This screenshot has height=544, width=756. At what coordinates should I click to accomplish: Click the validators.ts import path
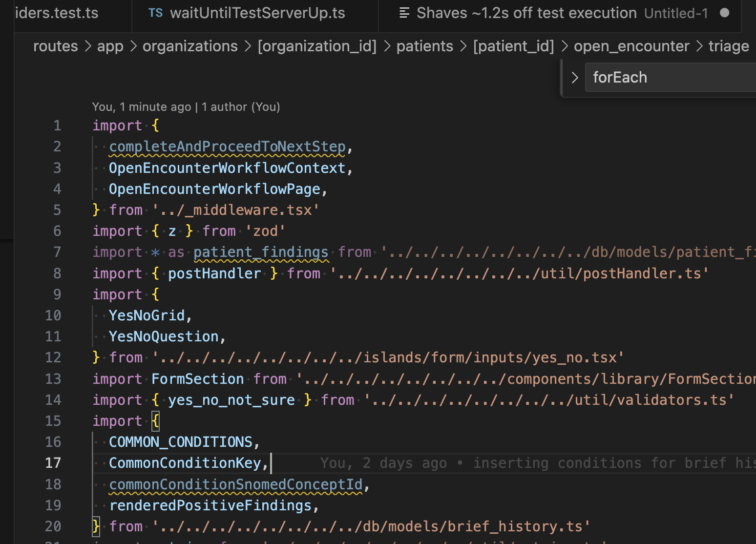click(x=549, y=400)
